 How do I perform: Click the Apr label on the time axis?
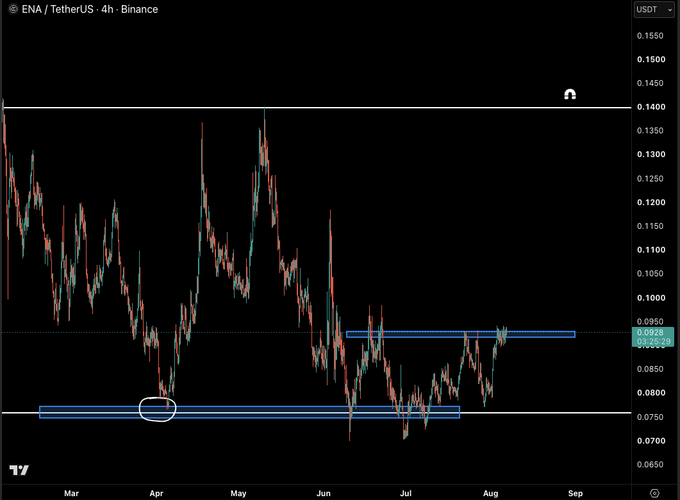tap(157, 493)
